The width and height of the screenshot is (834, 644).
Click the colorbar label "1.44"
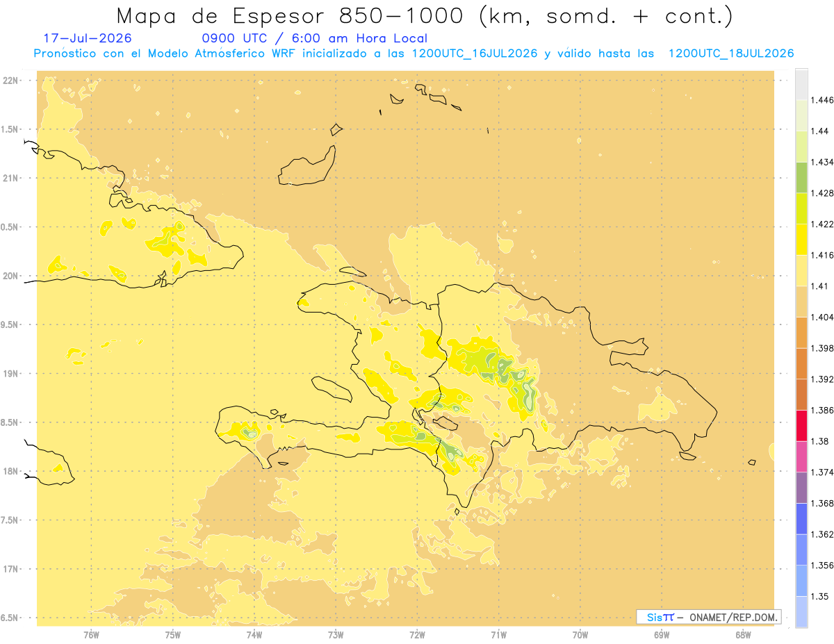[x=819, y=131]
